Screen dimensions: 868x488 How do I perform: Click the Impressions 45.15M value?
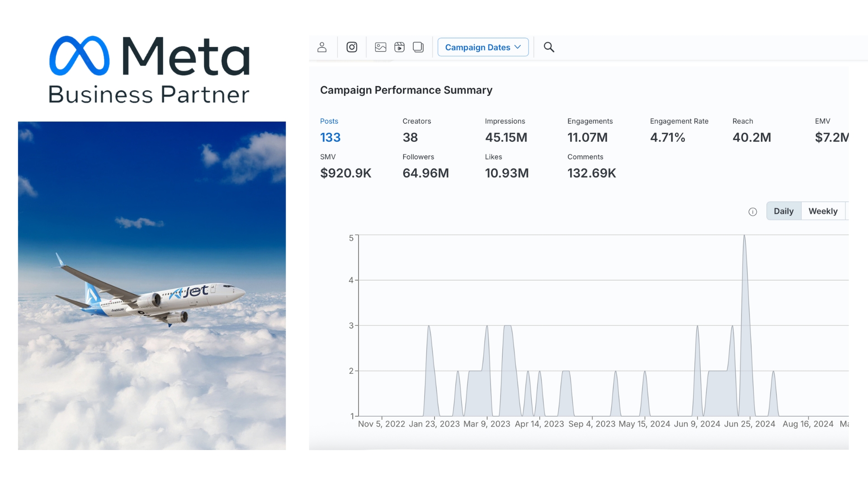[x=506, y=137]
